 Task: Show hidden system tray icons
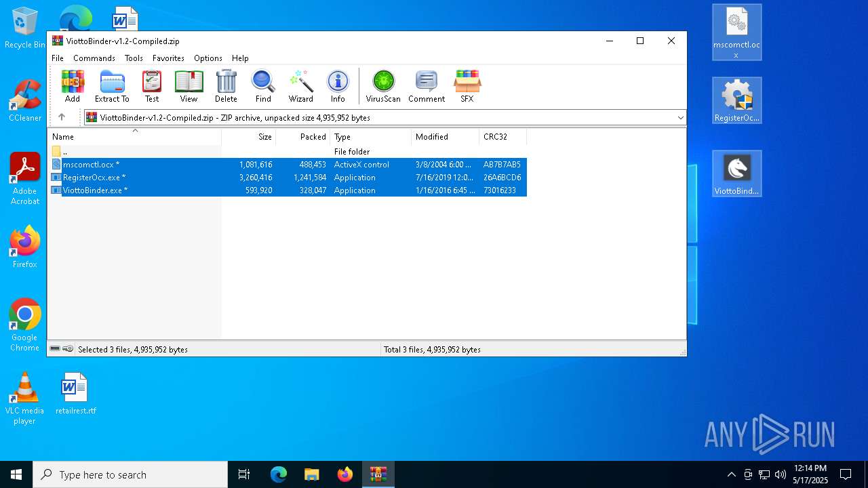[731, 474]
